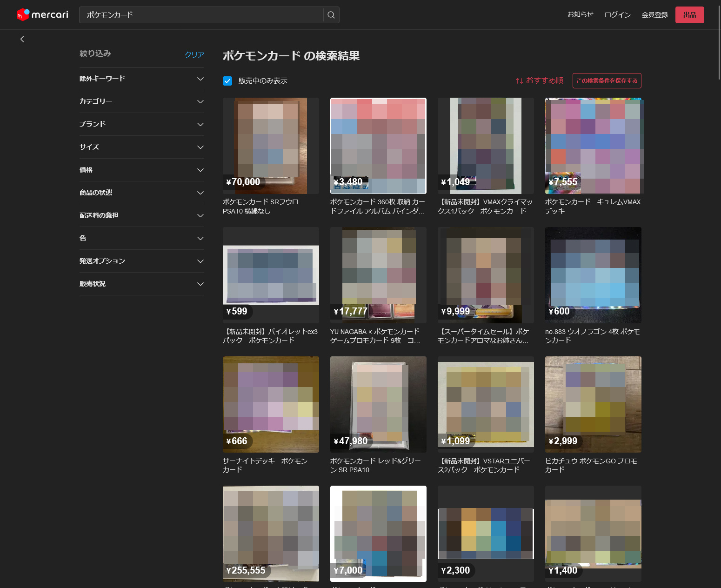Click the search magnifier icon

click(x=331, y=15)
